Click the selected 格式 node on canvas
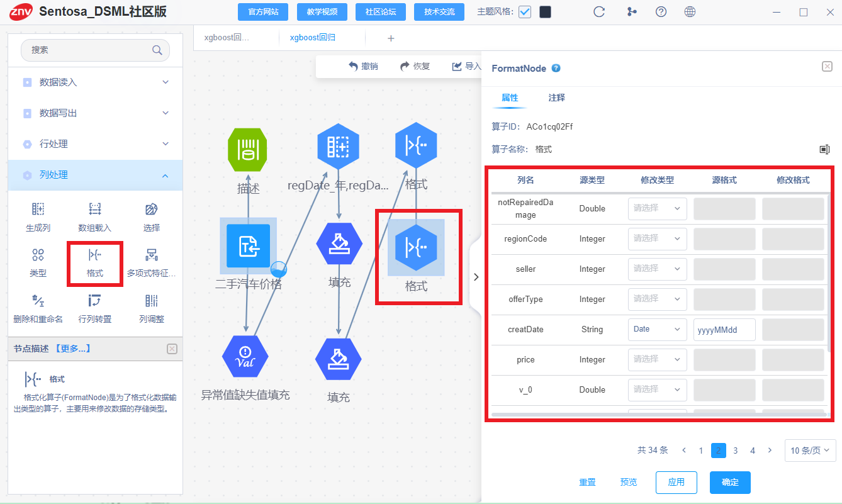The height and width of the screenshot is (504, 842). [416, 247]
